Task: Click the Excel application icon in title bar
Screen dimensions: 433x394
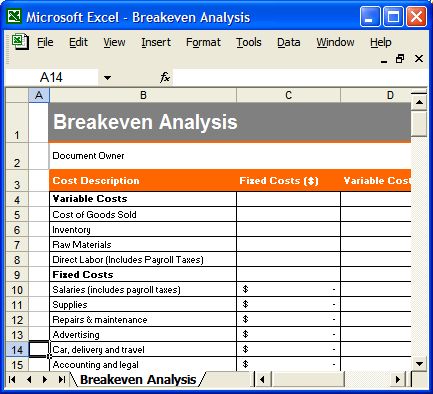Action: pyautogui.click(x=14, y=16)
